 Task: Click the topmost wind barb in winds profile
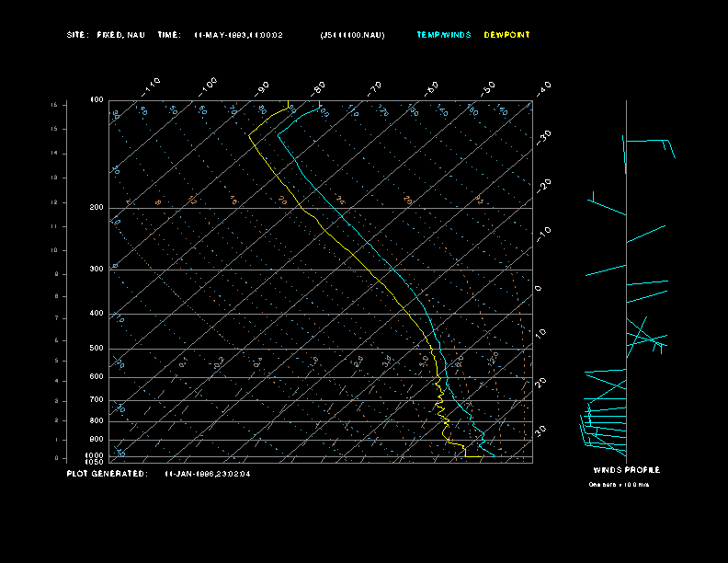pyautogui.click(x=648, y=143)
